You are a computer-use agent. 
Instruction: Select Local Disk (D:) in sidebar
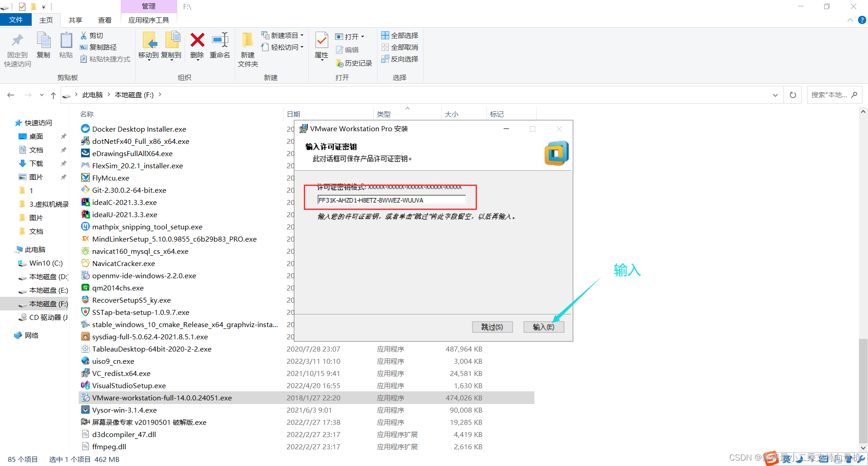tap(48, 276)
